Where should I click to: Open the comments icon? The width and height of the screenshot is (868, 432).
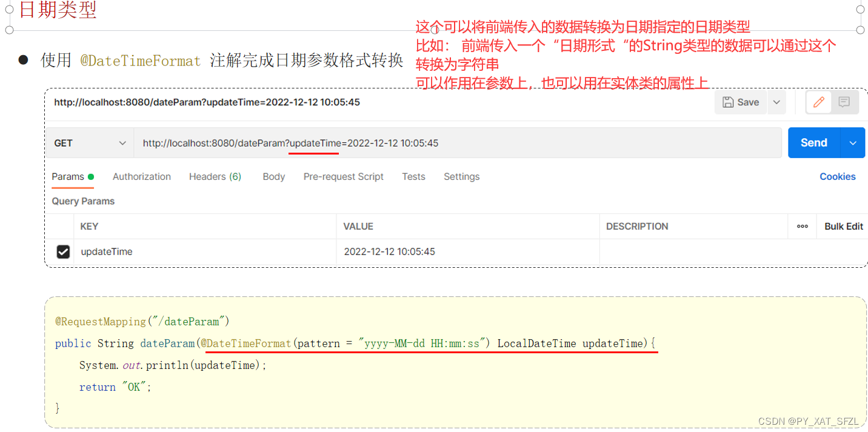844,102
